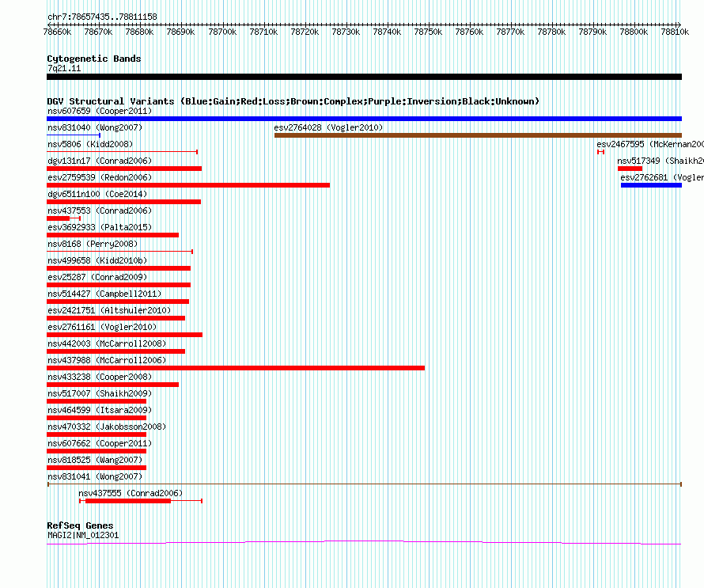
Task: Open the nsv5806 (Kidd2008) variant label
Action: [90, 144]
